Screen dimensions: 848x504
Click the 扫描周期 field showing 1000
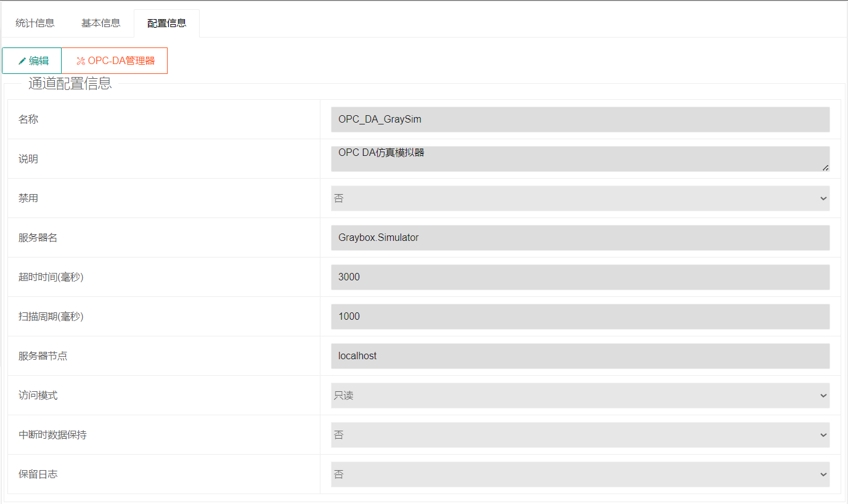[x=580, y=317]
